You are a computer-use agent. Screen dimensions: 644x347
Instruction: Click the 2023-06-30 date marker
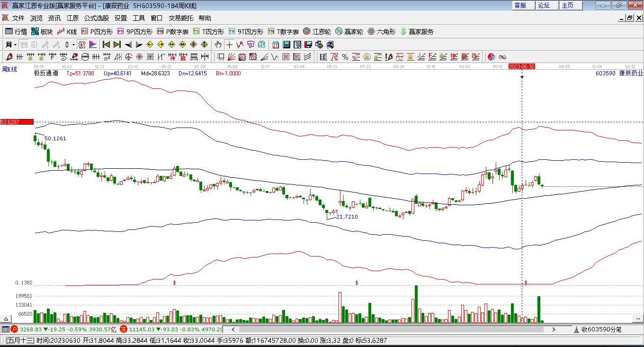click(x=522, y=67)
